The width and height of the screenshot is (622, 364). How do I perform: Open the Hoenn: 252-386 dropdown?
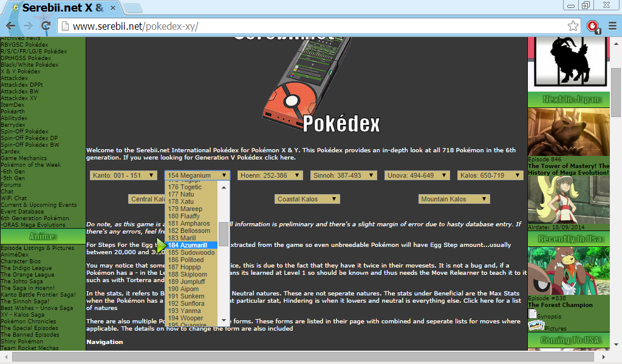click(x=270, y=175)
